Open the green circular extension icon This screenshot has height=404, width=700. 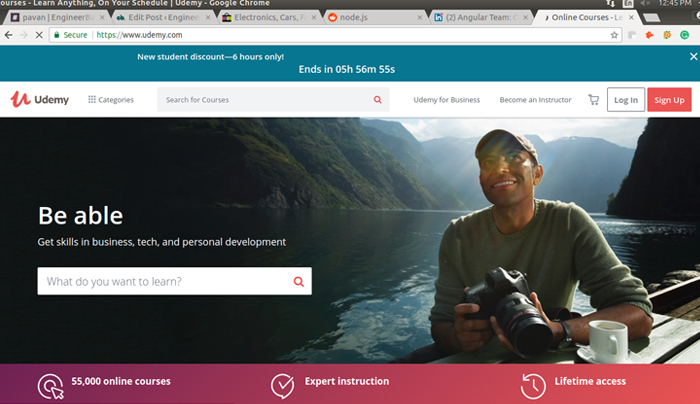(x=684, y=35)
